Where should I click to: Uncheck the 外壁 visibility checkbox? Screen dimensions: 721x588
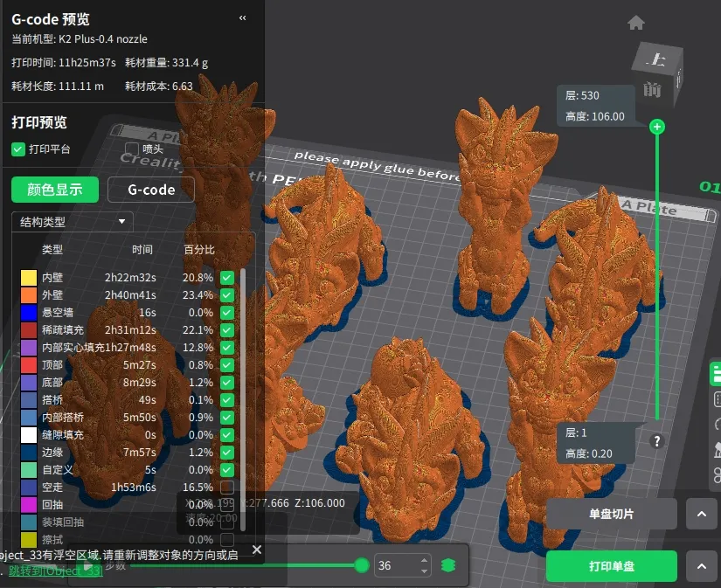(x=226, y=295)
